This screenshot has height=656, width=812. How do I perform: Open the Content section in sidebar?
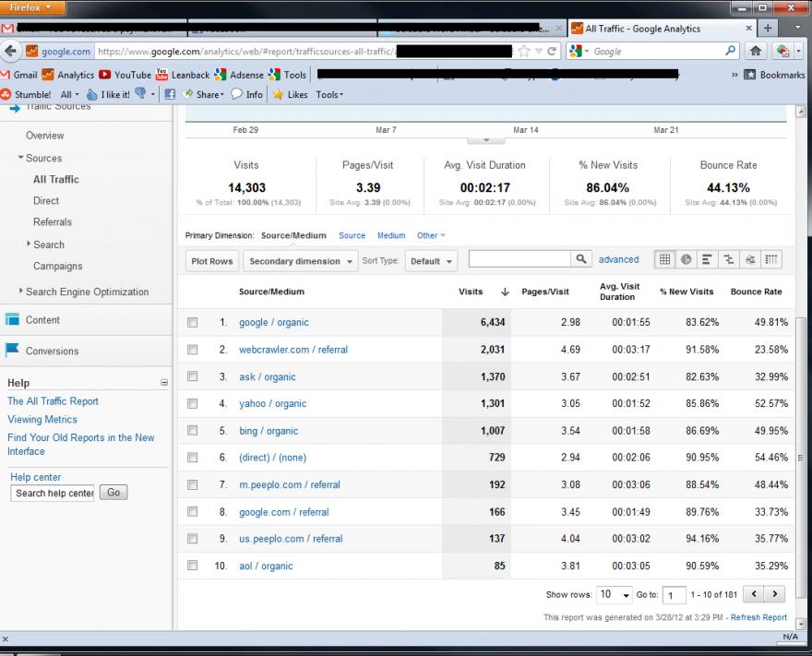pos(42,320)
